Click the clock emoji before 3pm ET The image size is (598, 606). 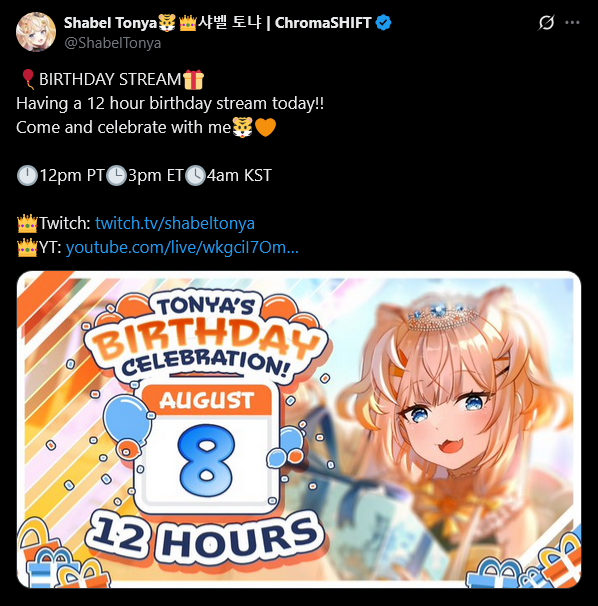point(116,175)
